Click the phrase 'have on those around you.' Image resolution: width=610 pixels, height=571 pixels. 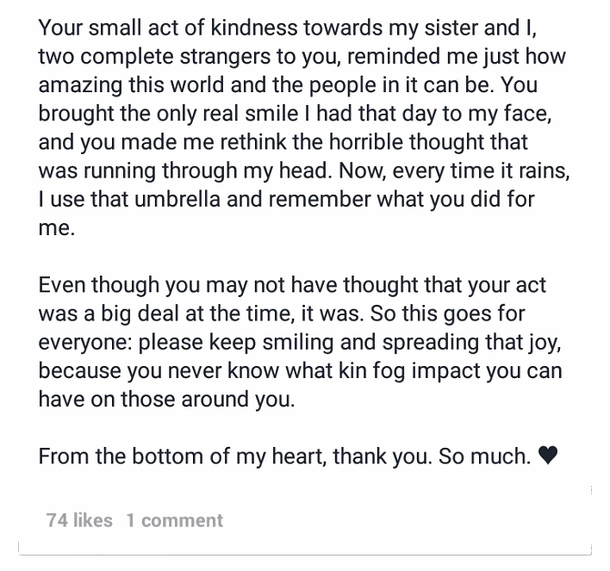point(167,399)
